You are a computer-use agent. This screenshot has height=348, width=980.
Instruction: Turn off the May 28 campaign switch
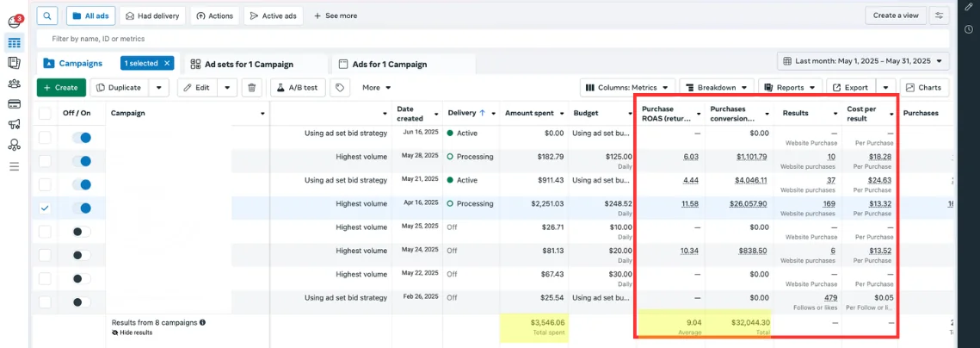pos(81,161)
